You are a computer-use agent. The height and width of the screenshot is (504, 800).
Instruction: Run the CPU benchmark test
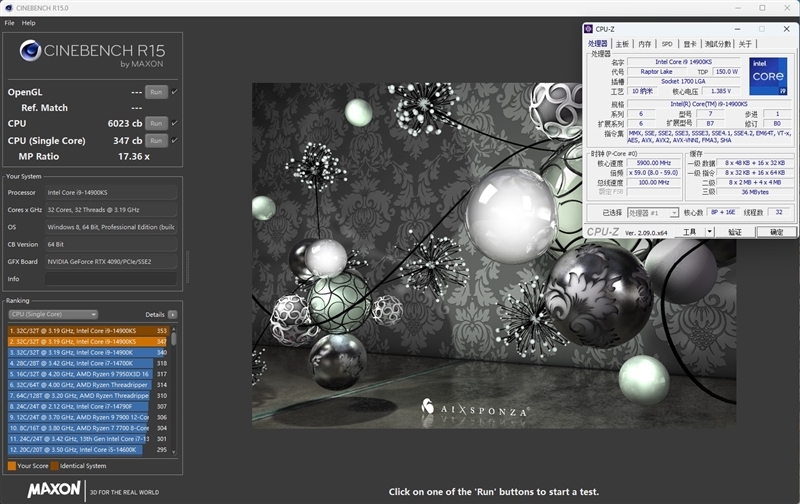(156, 124)
